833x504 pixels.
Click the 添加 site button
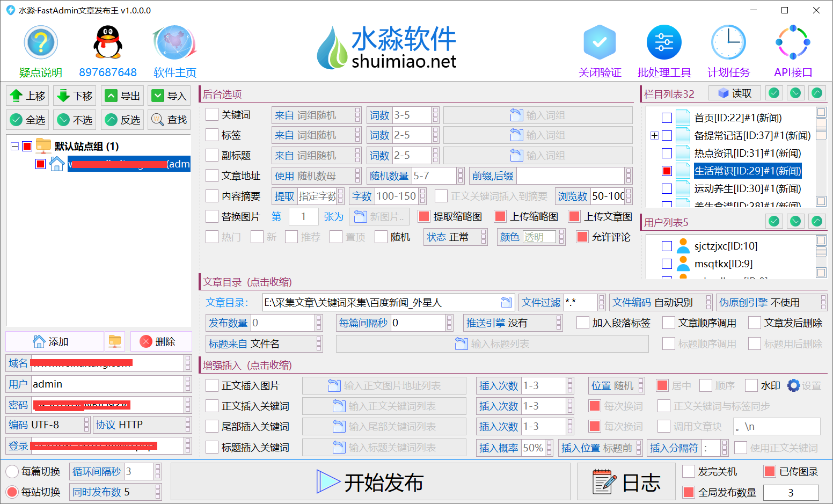pyautogui.click(x=55, y=341)
